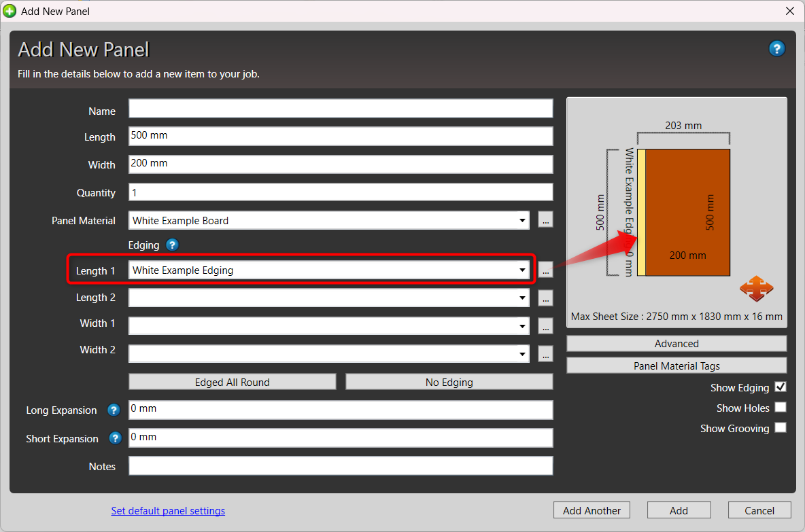Open the Advanced settings button
Screen dimensions: 805x532
(x=676, y=343)
